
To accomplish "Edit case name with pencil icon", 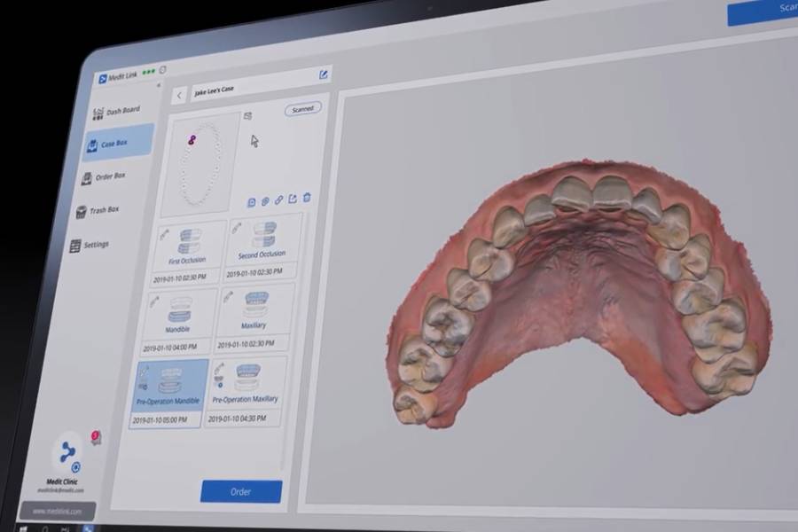I will coord(324,74).
